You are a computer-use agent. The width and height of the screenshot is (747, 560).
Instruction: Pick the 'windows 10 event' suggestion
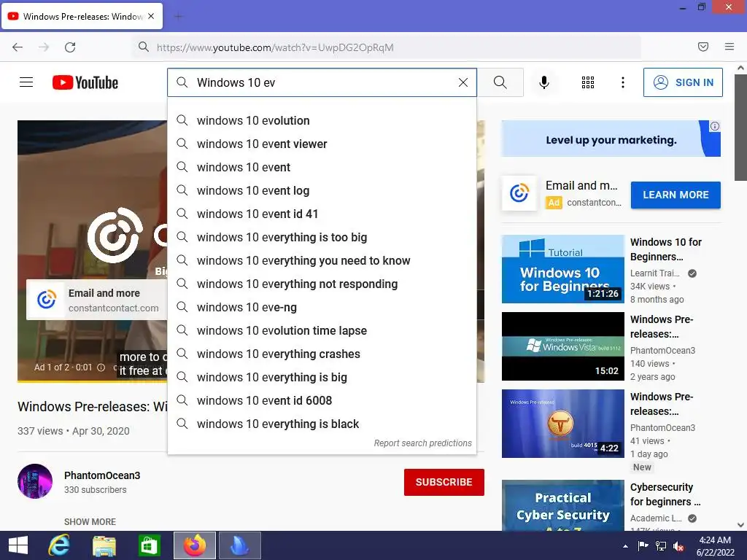(x=322, y=167)
